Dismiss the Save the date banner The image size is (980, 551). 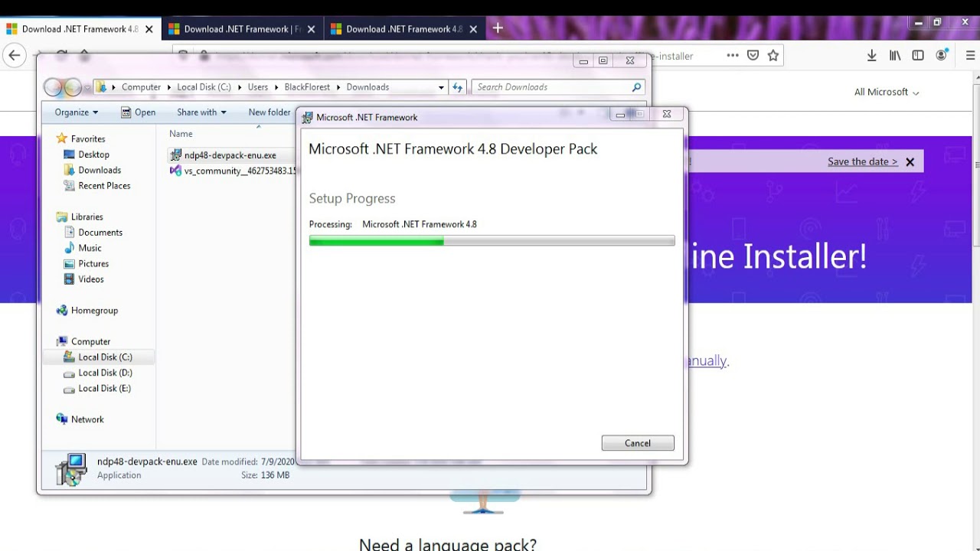(910, 161)
